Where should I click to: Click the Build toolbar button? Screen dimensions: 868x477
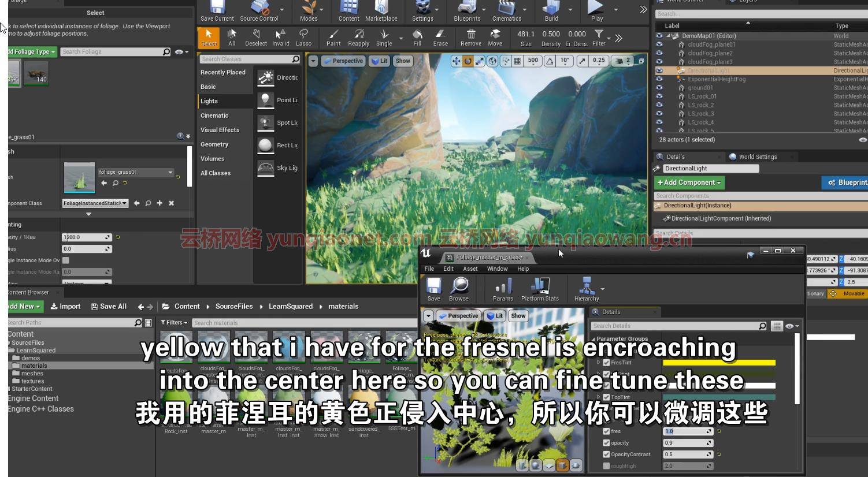pyautogui.click(x=551, y=11)
